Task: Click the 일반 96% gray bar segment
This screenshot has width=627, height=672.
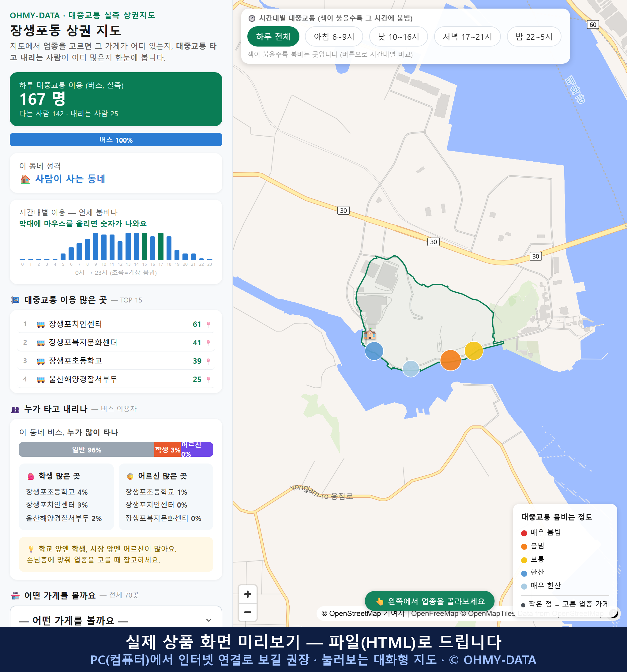Action: pyautogui.click(x=87, y=449)
